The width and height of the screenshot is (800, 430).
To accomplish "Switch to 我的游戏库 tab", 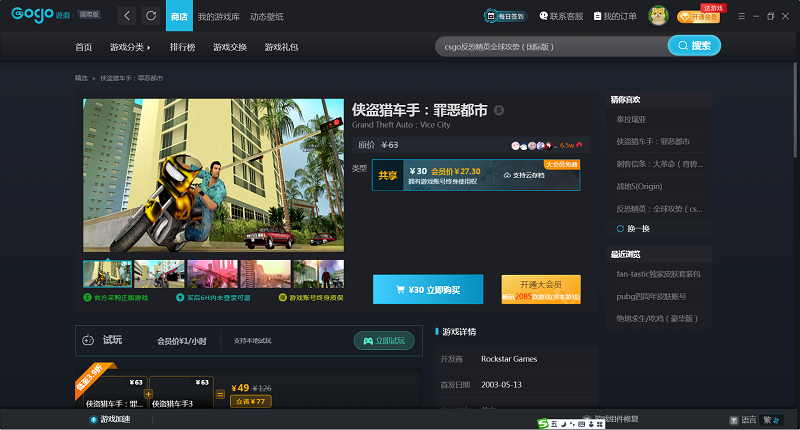I will pos(218,17).
